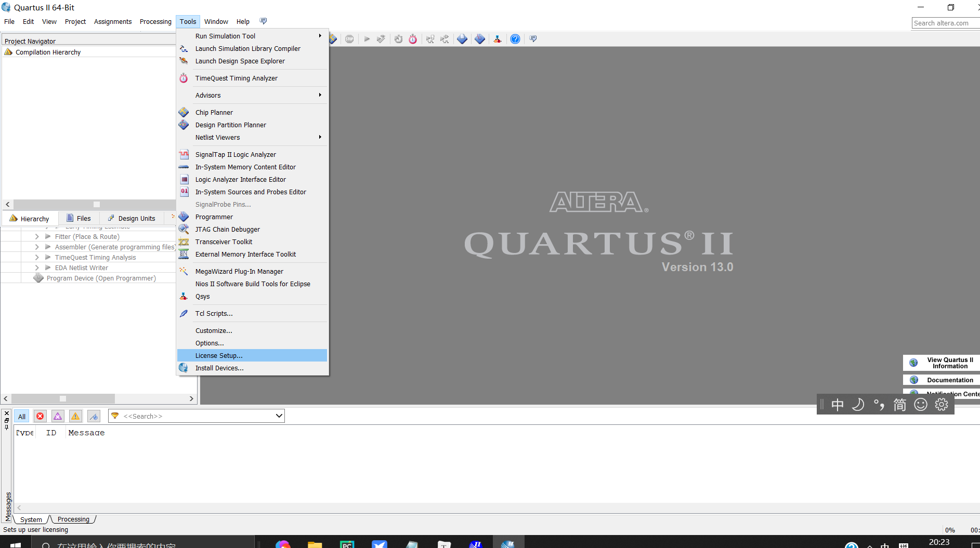
Task: Open the Processing menu in menu bar
Action: [x=155, y=22]
